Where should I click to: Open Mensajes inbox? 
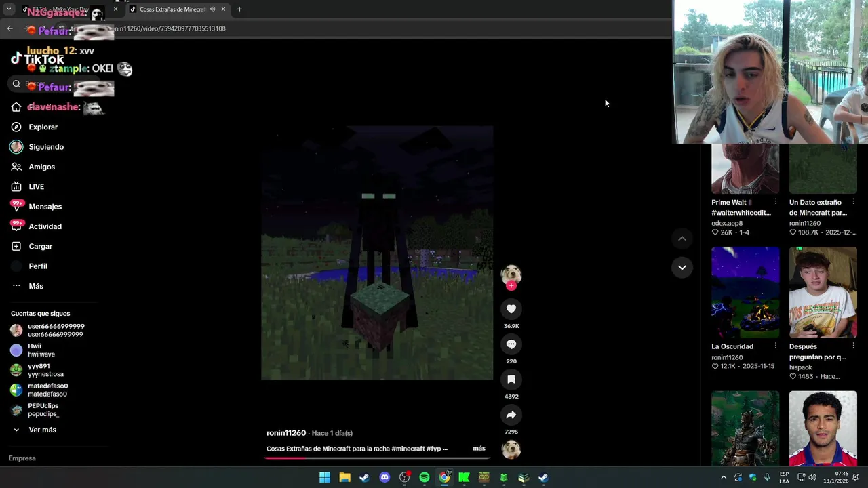coord(45,207)
